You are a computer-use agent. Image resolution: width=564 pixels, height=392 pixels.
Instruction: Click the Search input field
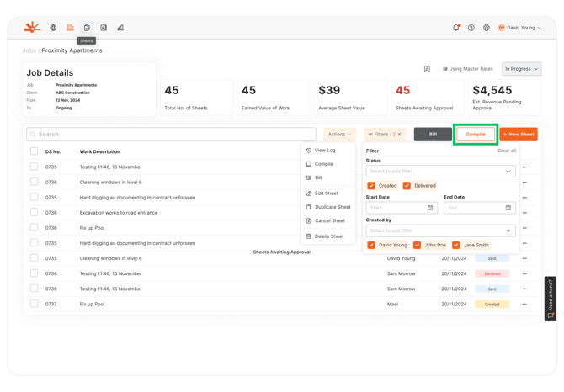172,135
